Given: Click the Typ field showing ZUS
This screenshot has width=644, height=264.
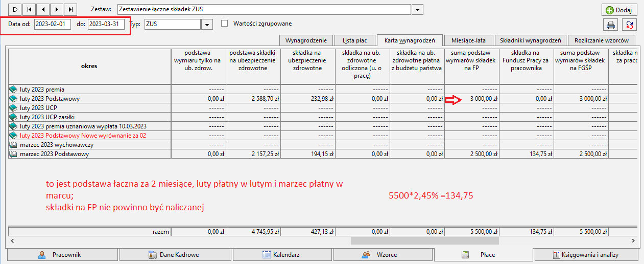Looking at the screenshot, I should [173, 24].
